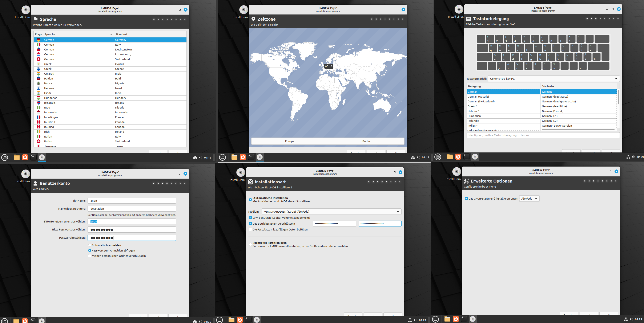The width and height of the screenshot is (644, 323).
Task: Click first encryption passphrase field
Action: tap(334, 224)
